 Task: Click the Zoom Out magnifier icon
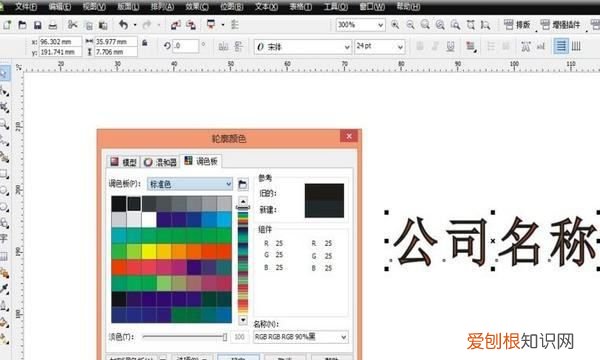410,25
